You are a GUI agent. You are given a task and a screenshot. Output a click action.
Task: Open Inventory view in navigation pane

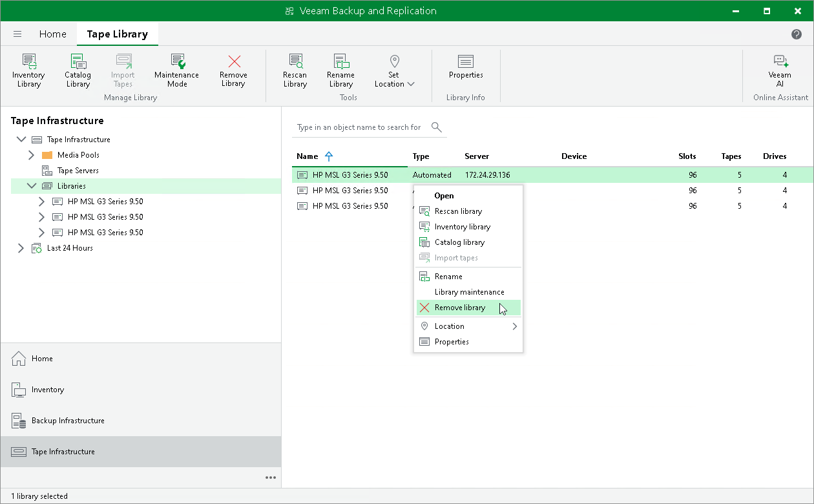(141, 390)
